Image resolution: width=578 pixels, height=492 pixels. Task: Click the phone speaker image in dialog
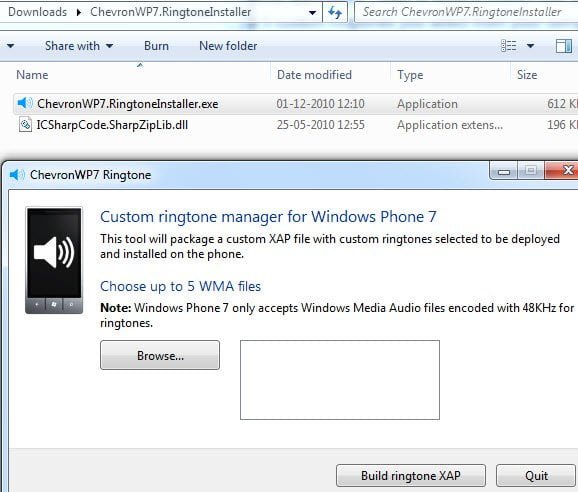click(54, 260)
